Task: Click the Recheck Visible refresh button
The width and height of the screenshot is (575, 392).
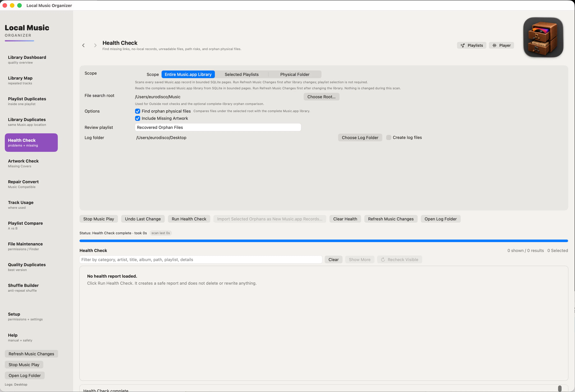Action: pos(400,259)
